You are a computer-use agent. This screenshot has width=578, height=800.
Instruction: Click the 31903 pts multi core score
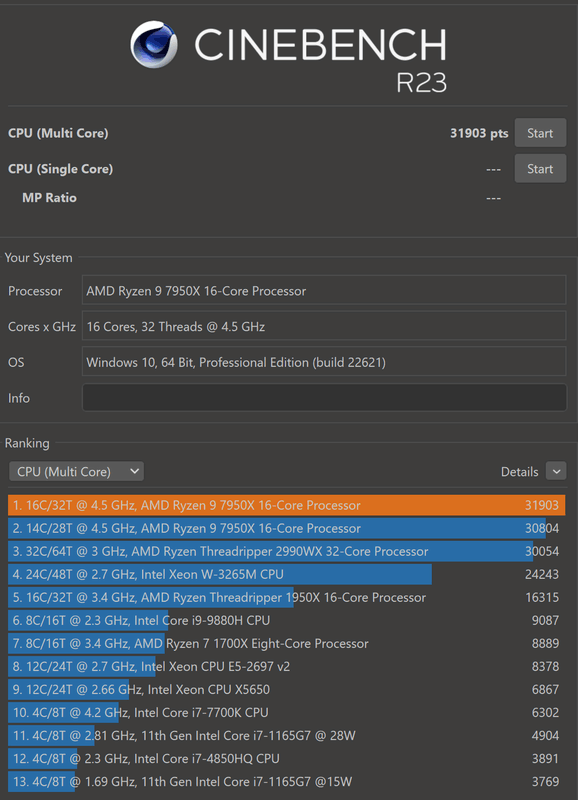click(x=479, y=133)
